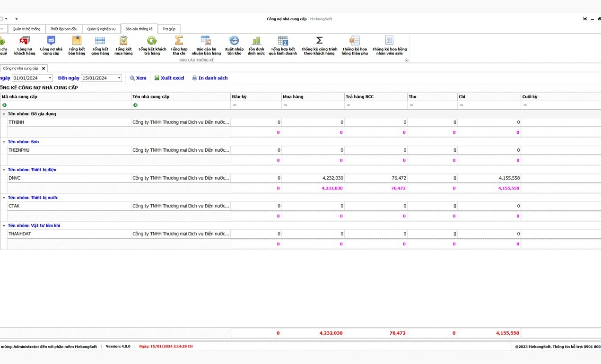
Task: Collapse the Thiết bị điện group
Action: [x=4, y=170]
